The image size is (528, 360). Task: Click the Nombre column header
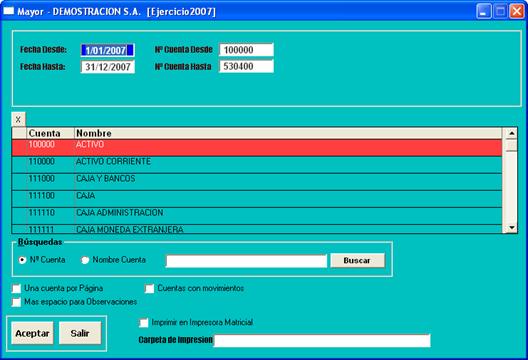point(288,133)
